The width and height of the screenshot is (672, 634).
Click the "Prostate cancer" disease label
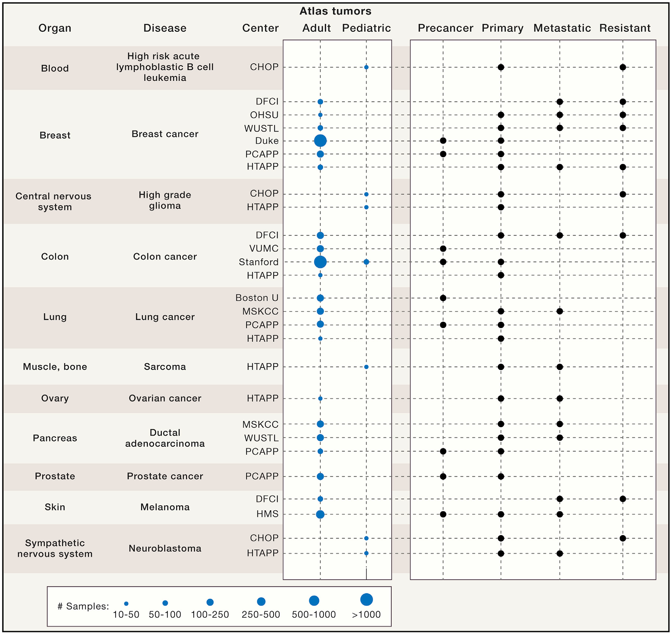click(165, 476)
